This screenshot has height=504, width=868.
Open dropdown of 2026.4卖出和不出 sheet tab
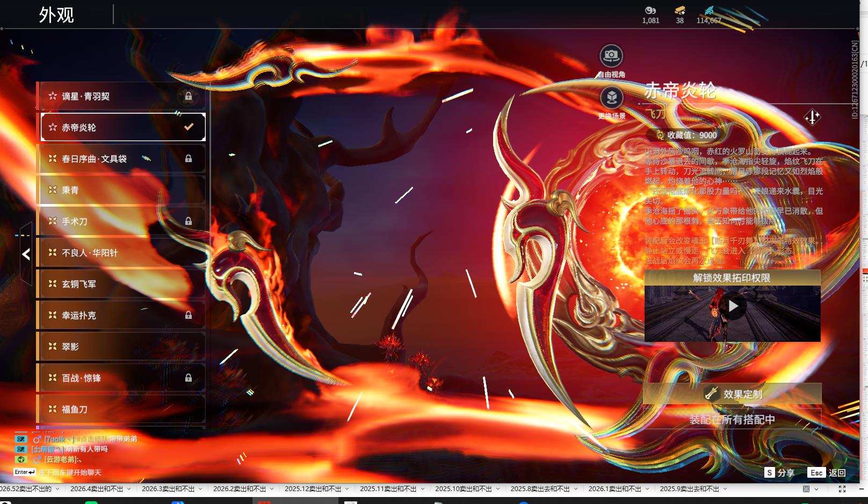[x=129, y=489]
